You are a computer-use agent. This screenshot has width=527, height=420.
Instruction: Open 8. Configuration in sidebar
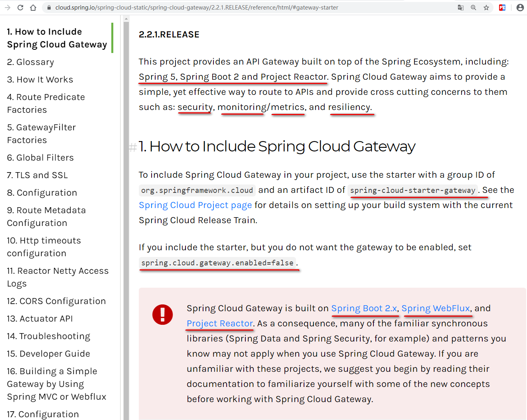click(42, 193)
